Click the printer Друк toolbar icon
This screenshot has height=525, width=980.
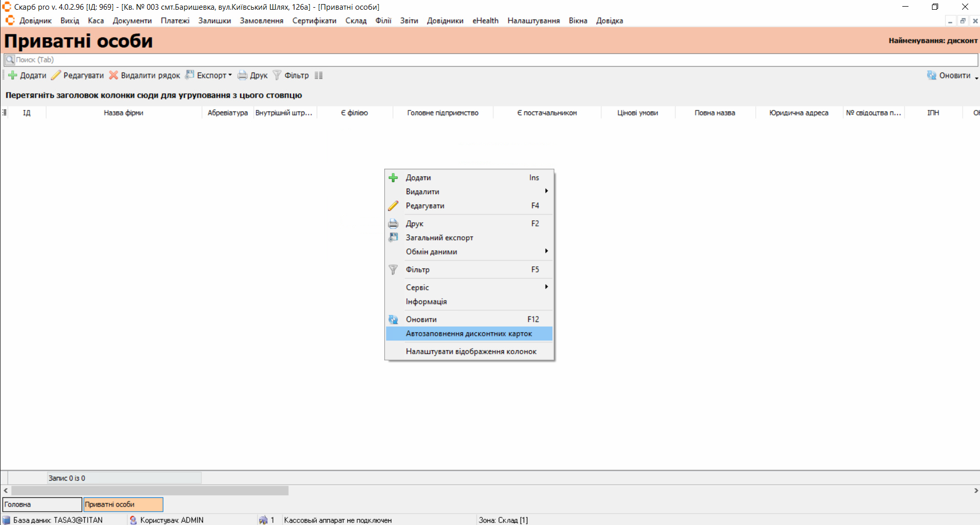click(242, 75)
